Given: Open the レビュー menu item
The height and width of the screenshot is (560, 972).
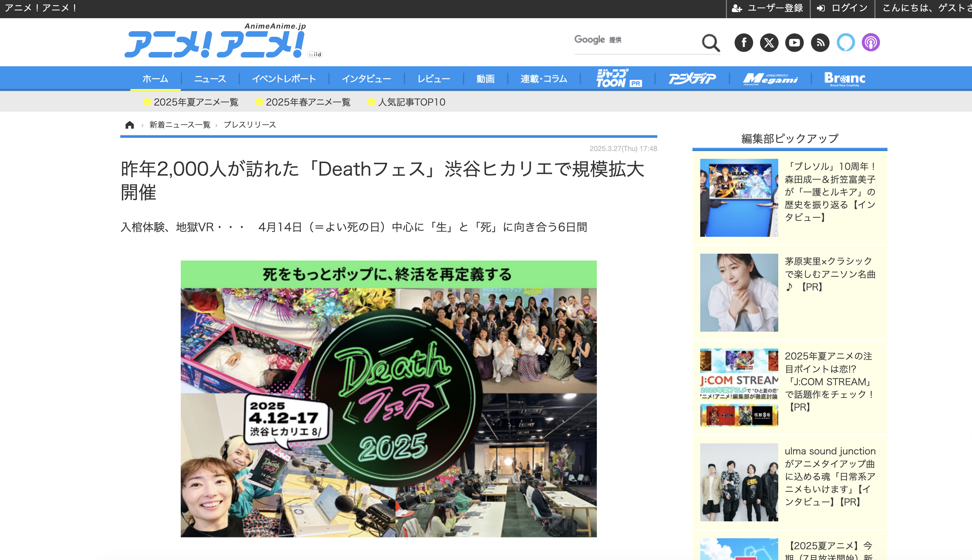Looking at the screenshot, I should click(434, 79).
